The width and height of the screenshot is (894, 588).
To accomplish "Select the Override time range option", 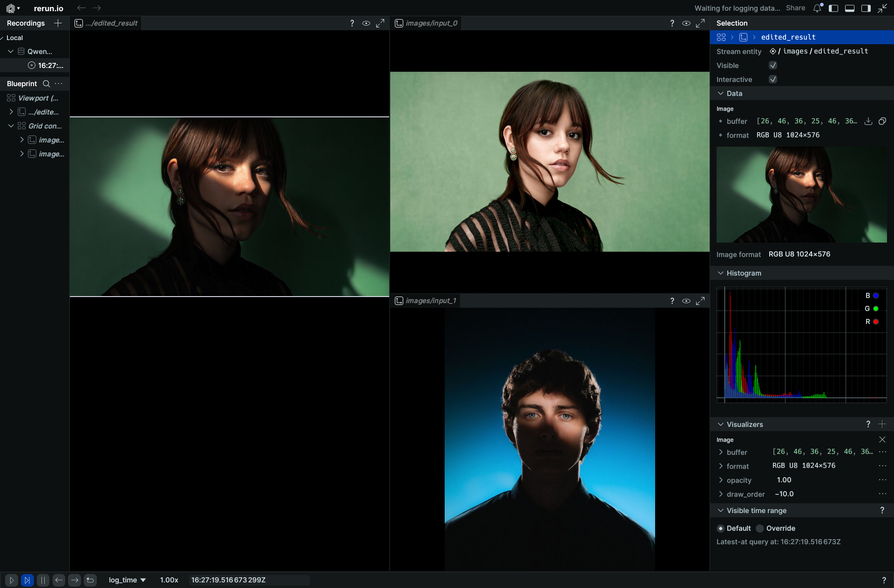I will (x=760, y=528).
